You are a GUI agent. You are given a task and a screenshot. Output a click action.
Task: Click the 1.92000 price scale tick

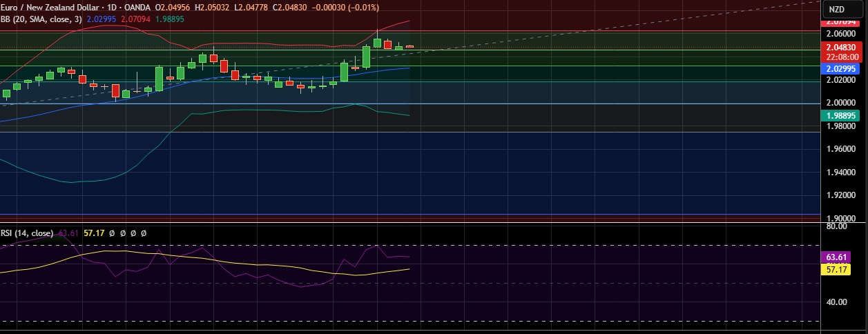(840, 195)
